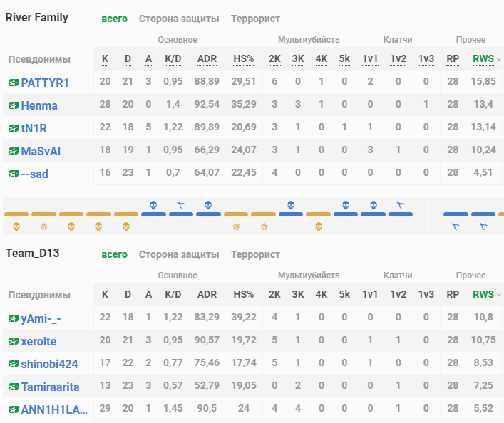Click the green flag icon beside Henma
The width and height of the screenshot is (504, 423).
point(14,106)
